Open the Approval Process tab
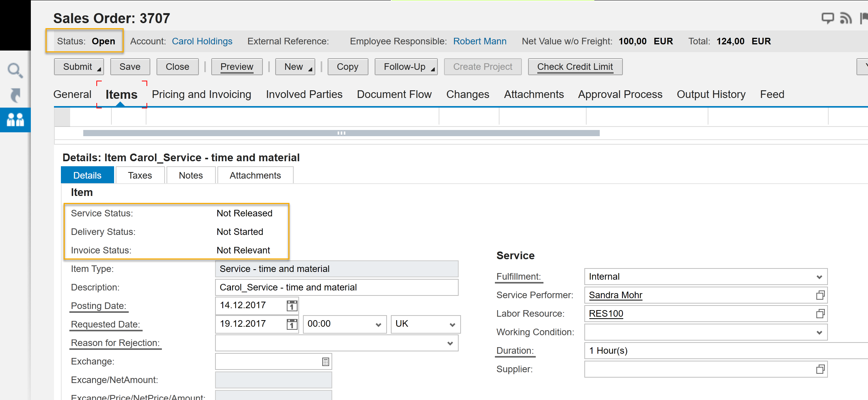This screenshot has height=400, width=868. pos(620,95)
